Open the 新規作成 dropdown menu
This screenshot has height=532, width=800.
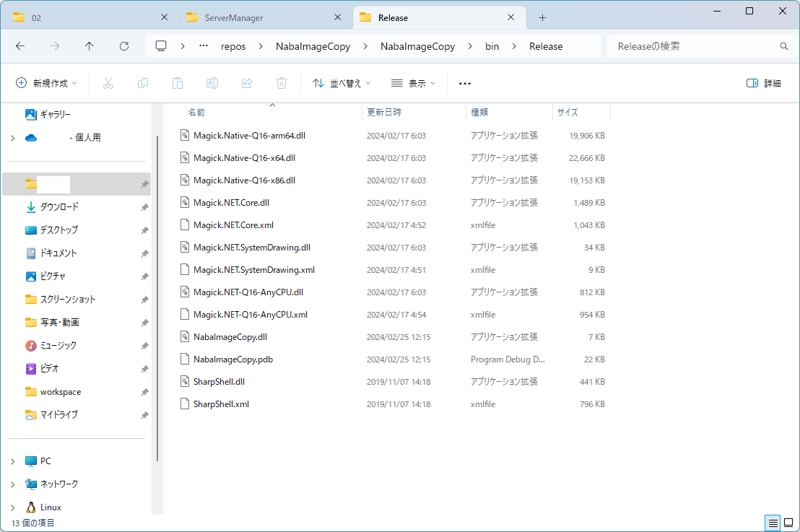click(46, 83)
